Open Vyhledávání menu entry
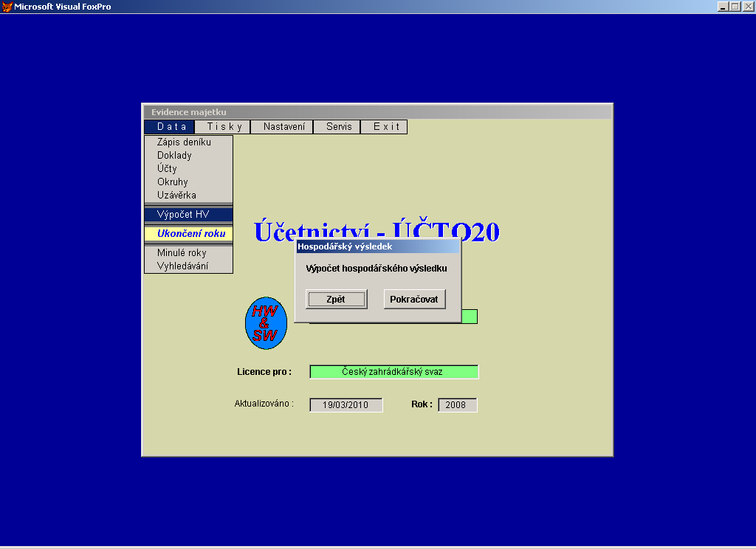This screenshot has height=549, width=756. 188,266
